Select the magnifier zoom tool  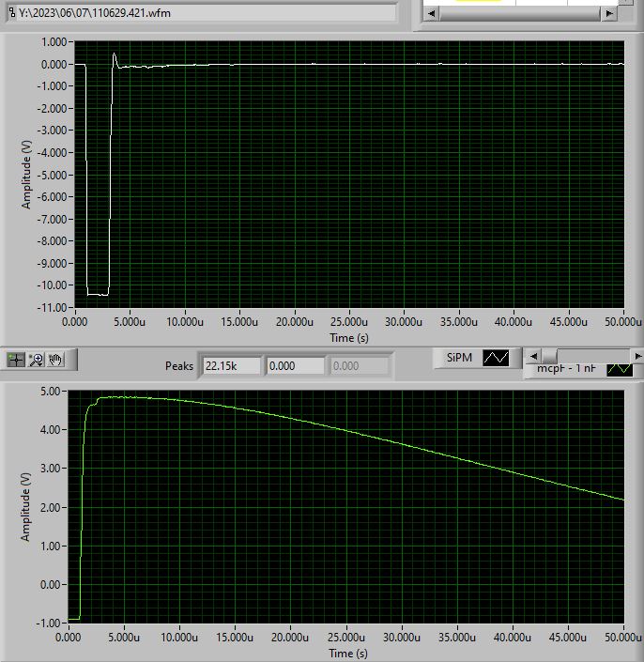36,360
